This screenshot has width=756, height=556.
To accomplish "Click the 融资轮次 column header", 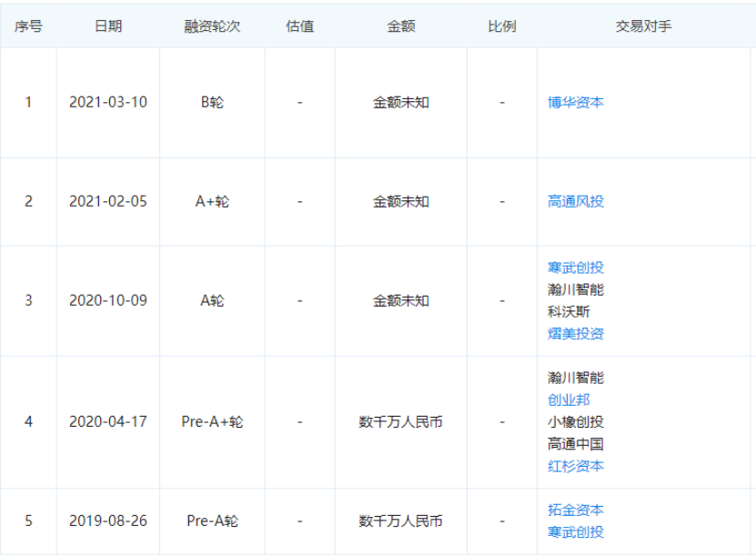I will (x=212, y=26).
